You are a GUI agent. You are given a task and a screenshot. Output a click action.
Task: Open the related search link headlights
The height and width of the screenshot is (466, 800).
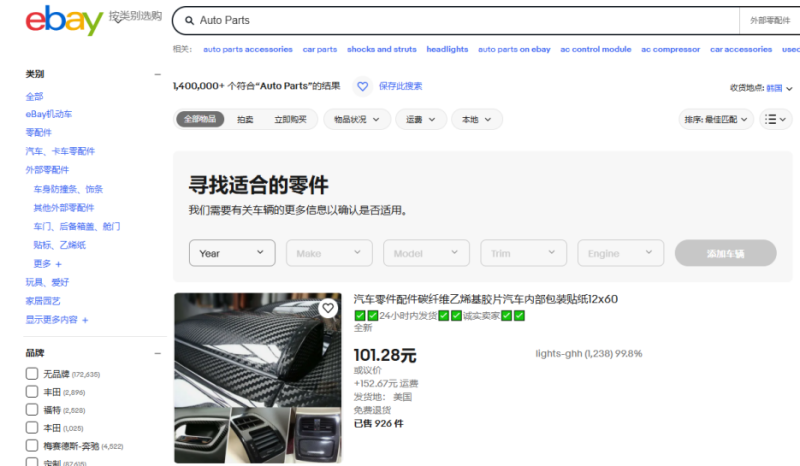pos(447,49)
